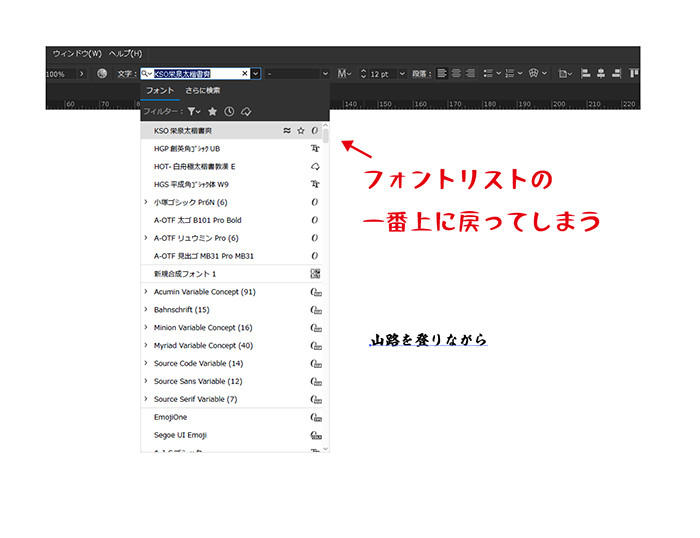Click the activated Adobe Fonts cloud filter

click(246, 111)
